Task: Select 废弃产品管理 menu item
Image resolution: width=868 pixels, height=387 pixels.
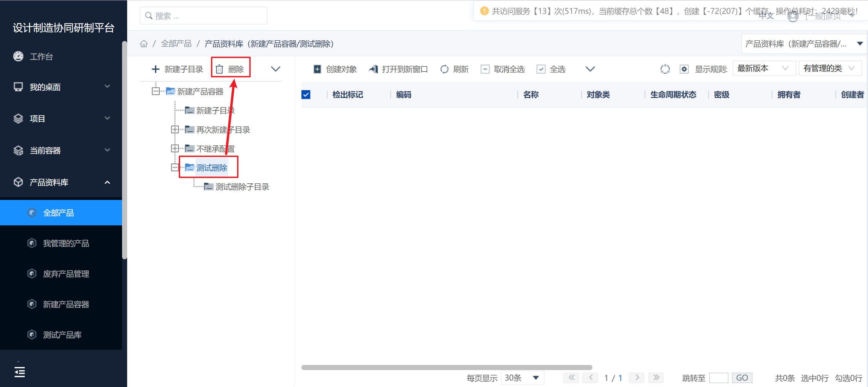Action: pyautogui.click(x=61, y=274)
